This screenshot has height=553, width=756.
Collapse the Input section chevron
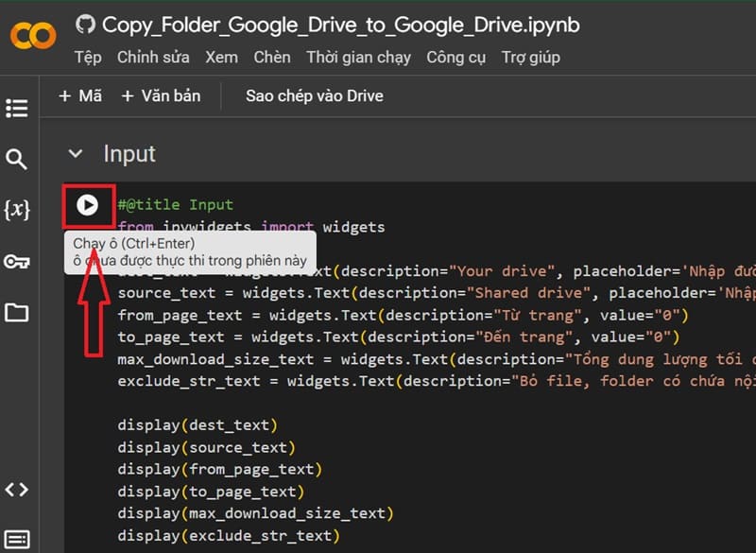[76, 154]
